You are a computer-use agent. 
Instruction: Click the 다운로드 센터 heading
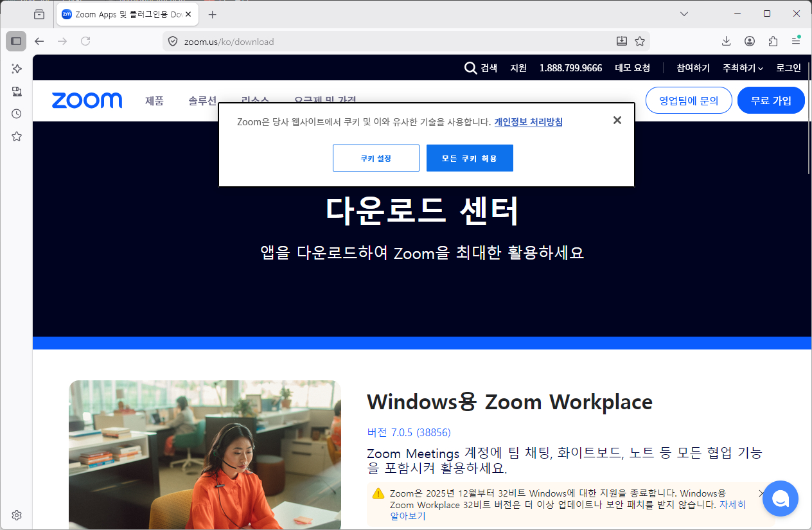click(421, 209)
